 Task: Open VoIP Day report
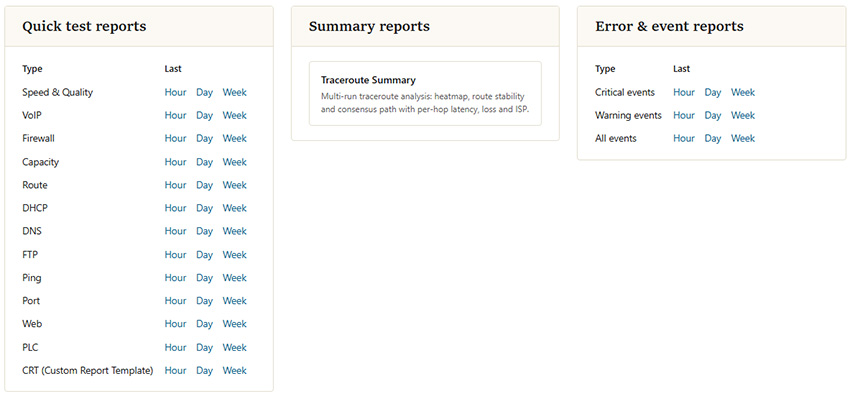pyautogui.click(x=204, y=115)
